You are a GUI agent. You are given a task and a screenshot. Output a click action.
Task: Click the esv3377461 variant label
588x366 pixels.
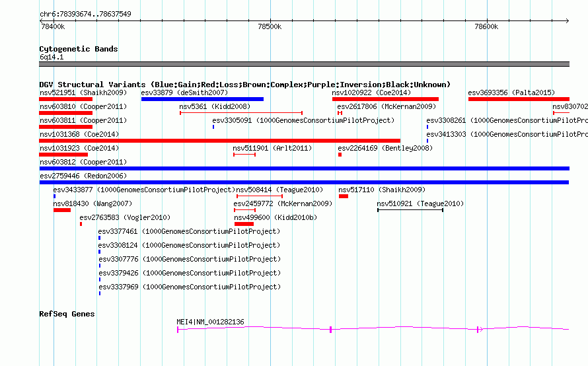pyautogui.click(x=189, y=231)
